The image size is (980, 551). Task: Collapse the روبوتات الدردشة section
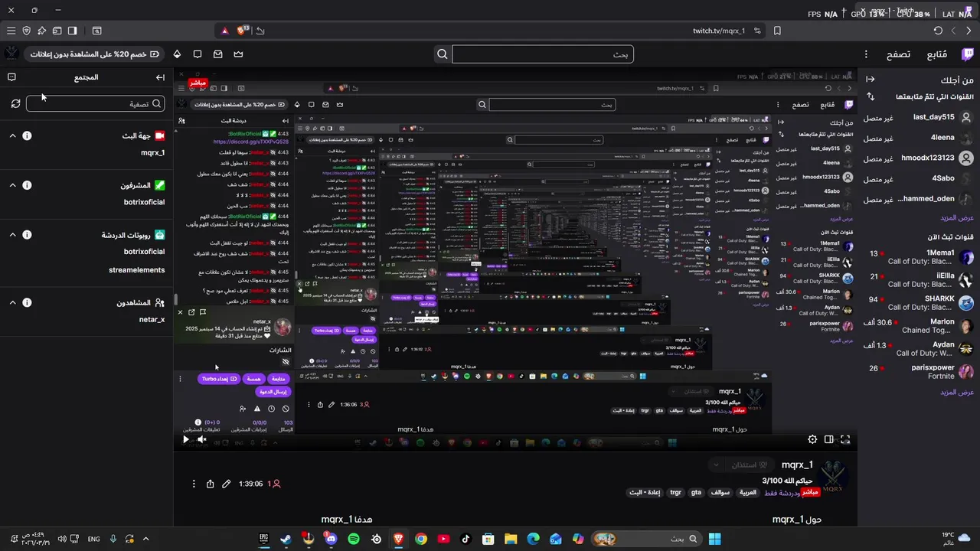point(12,235)
